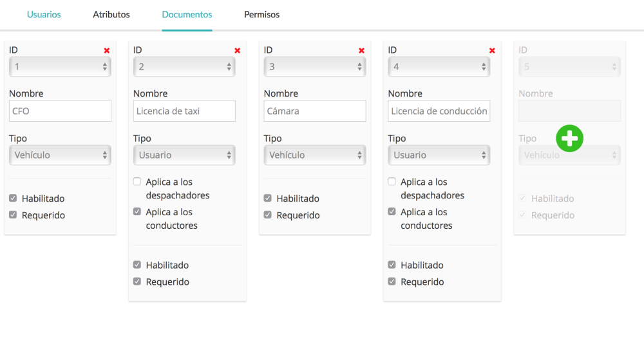Toggle conductores checkbox for Licencia de conducción
The width and height of the screenshot is (644, 337).
392,211
